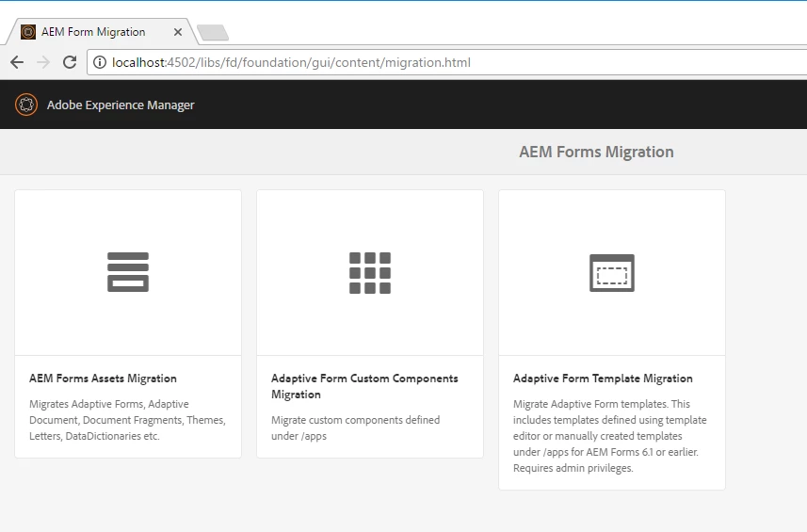
Task: Click the Adobe Experience Manager header text
Action: 121,105
